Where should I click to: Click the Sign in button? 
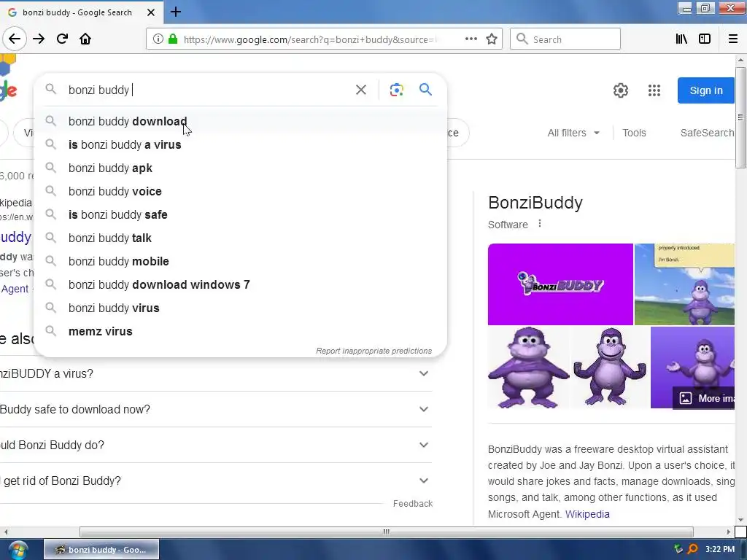[x=705, y=90]
